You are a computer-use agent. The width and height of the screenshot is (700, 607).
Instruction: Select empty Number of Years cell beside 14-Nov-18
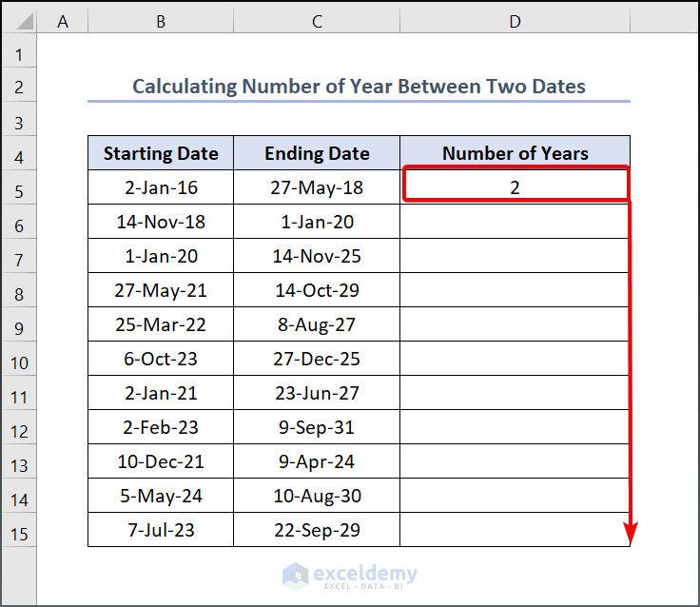click(515, 222)
